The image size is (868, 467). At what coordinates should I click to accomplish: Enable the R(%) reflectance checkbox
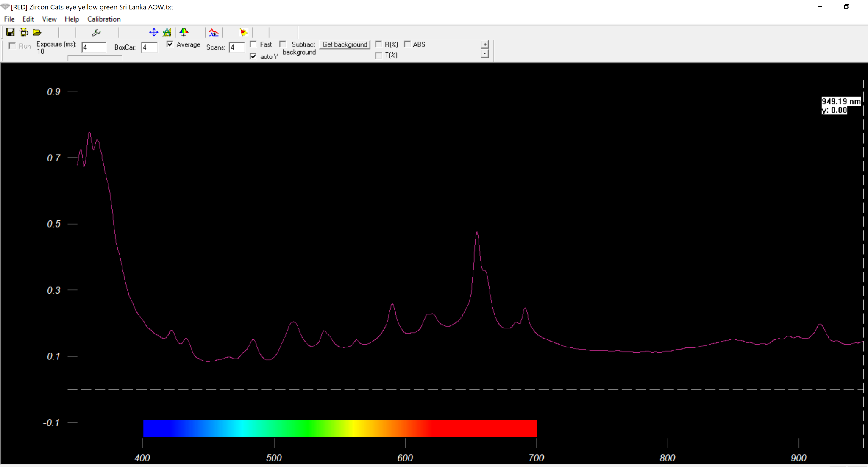[x=378, y=44]
